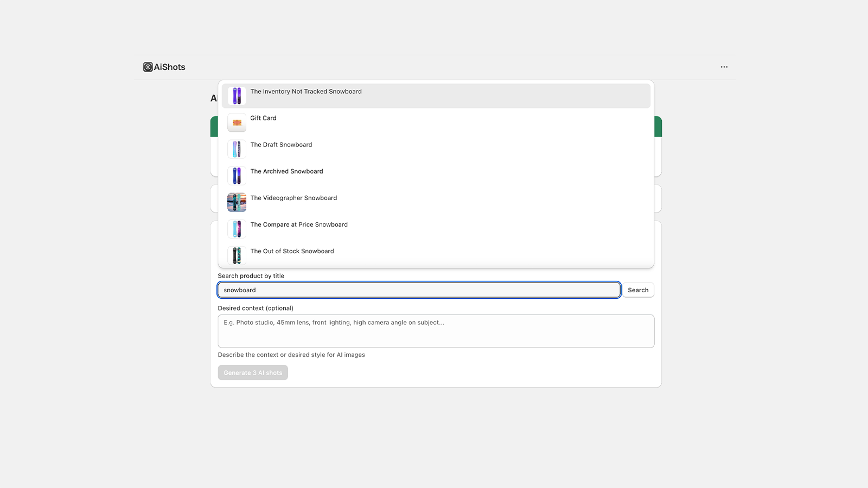This screenshot has height=488, width=868.
Task: Click the Generate 3 AI shots button
Action: (252, 373)
